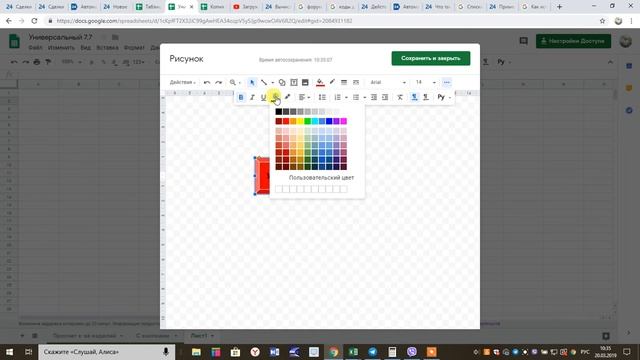Open File Explorer from the taskbar
The image size is (640, 360).
[x=196, y=351]
